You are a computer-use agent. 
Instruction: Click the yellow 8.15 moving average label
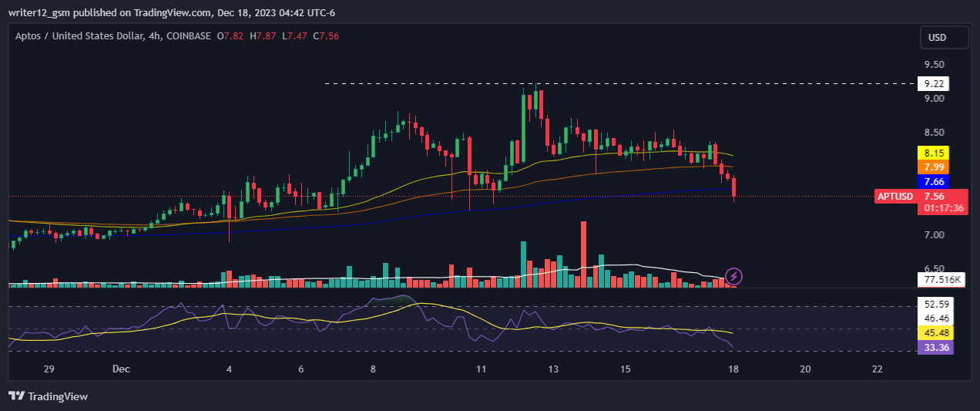tap(934, 153)
